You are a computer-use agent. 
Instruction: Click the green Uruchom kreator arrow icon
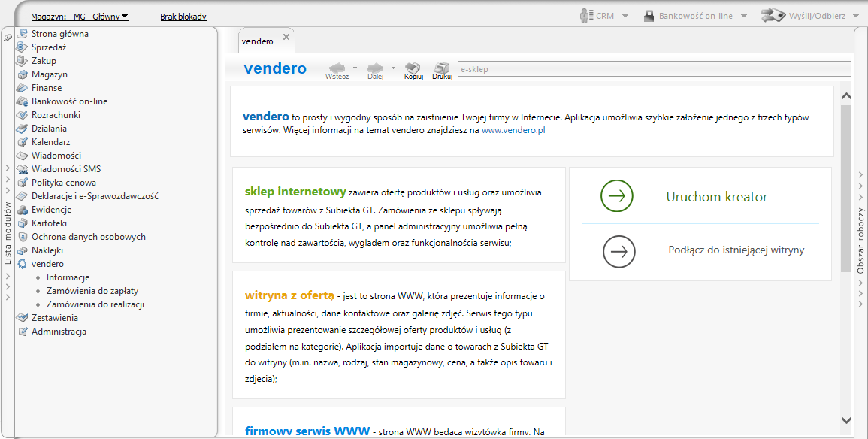pyautogui.click(x=617, y=196)
